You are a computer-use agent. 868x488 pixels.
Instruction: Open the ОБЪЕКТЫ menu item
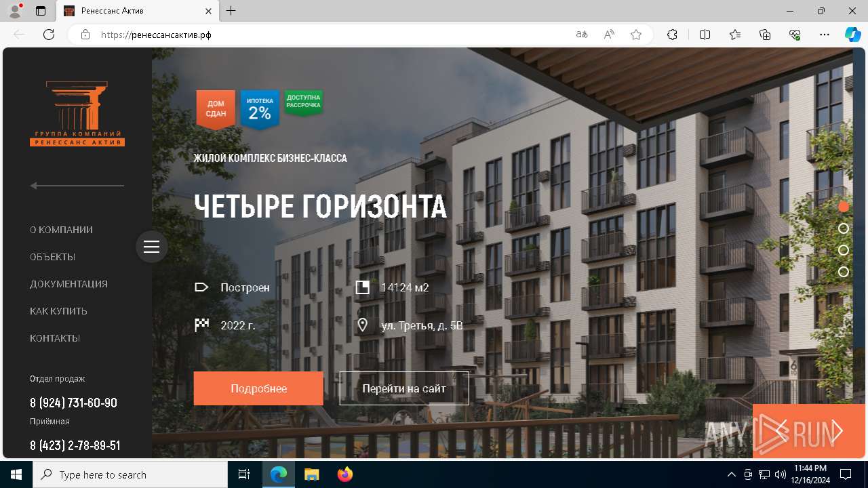click(x=52, y=257)
